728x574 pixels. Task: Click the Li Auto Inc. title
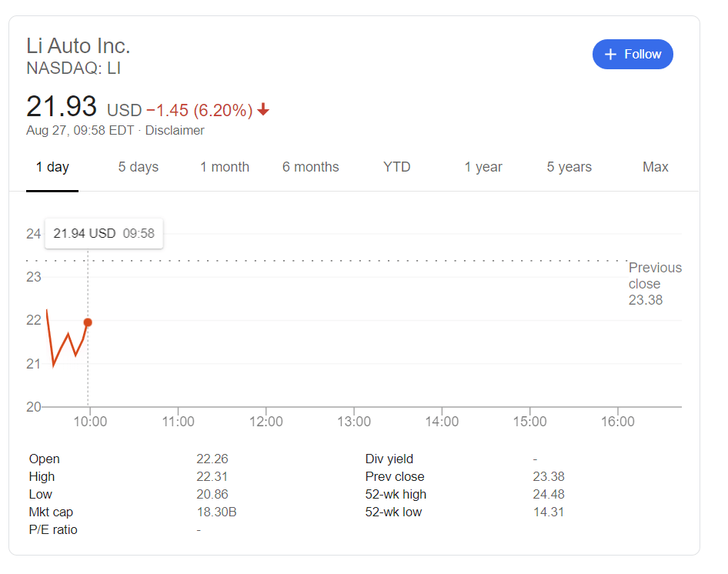pos(78,46)
